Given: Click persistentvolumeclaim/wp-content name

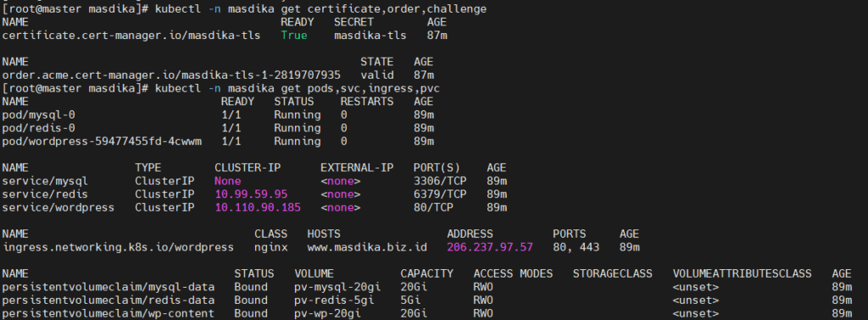Looking at the screenshot, I should point(108,313).
